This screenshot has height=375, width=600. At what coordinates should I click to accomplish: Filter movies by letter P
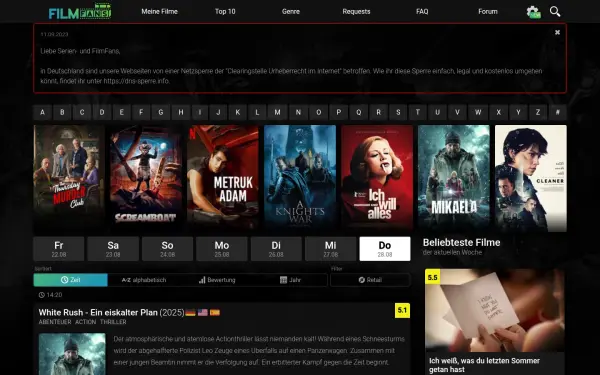(339, 112)
